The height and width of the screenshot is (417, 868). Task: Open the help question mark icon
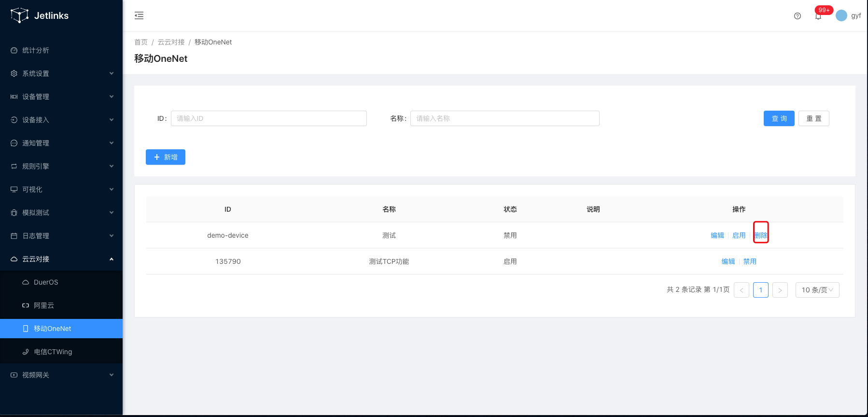tap(798, 16)
